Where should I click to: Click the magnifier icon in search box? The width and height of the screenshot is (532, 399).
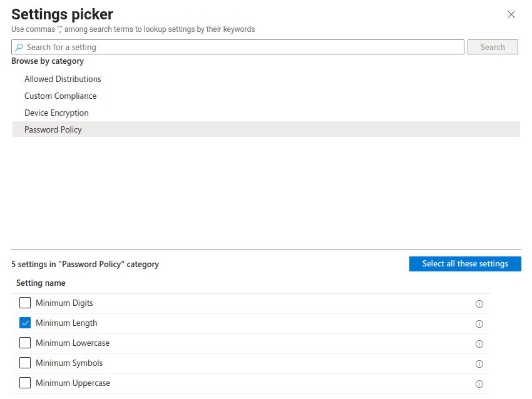19,48
